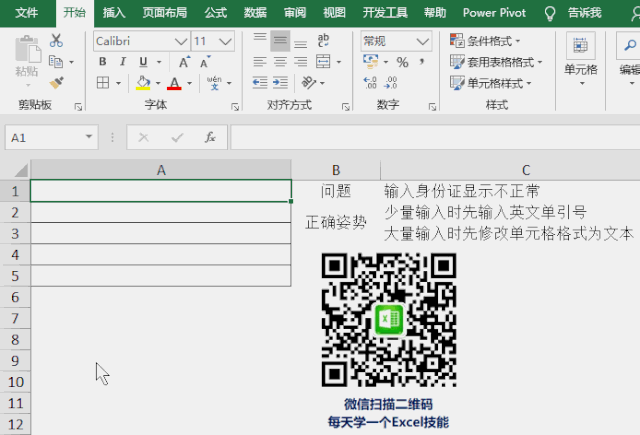Click the wén phonetic guide icon
The width and height of the screenshot is (640, 435).
click(x=214, y=83)
